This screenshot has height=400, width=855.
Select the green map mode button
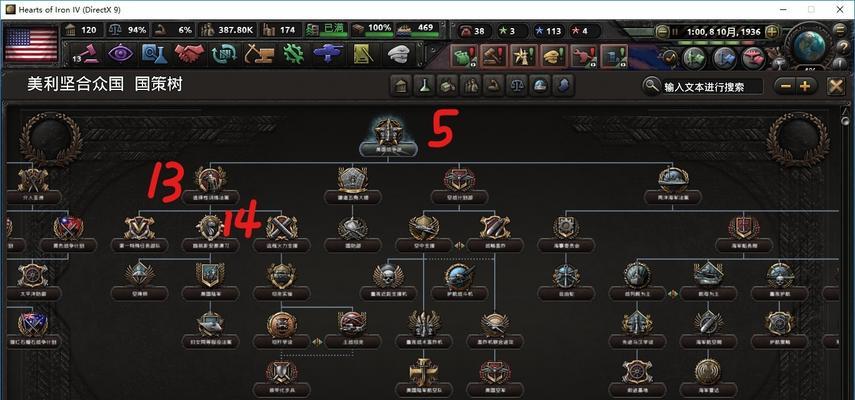(695, 56)
